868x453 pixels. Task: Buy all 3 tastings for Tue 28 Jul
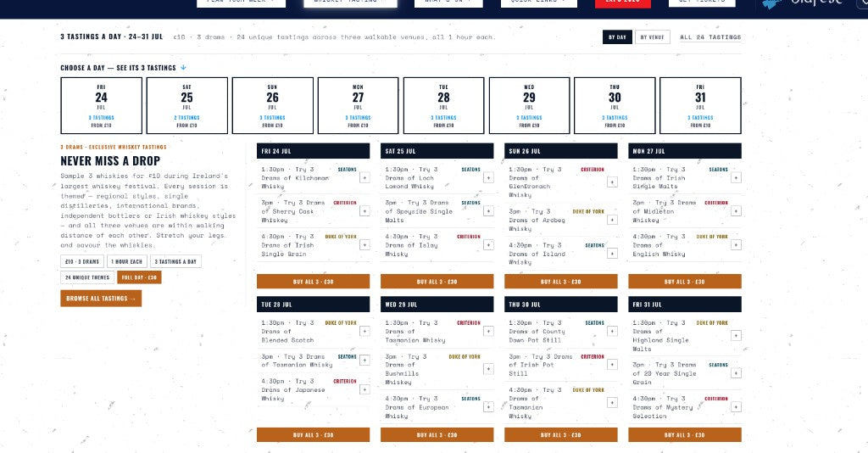coord(314,434)
